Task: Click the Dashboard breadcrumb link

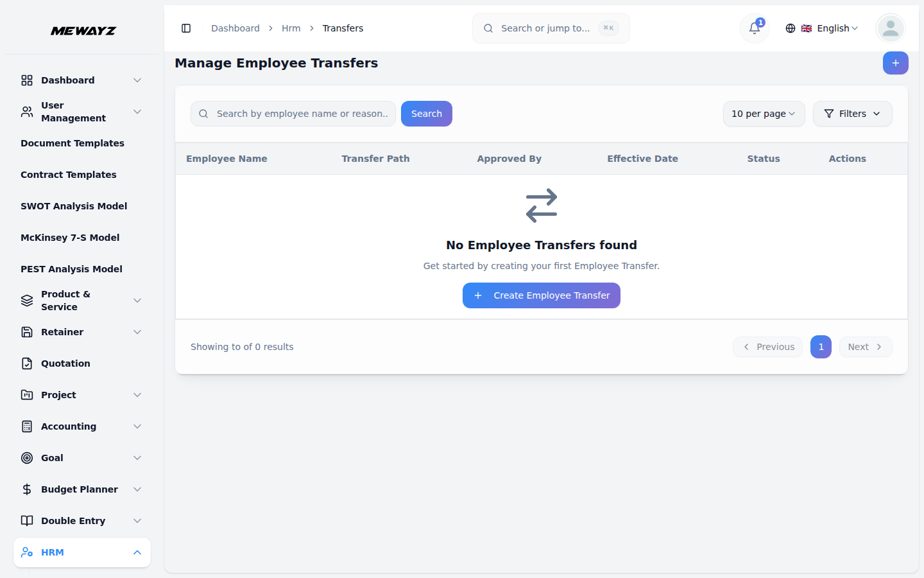Action: coord(235,28)
